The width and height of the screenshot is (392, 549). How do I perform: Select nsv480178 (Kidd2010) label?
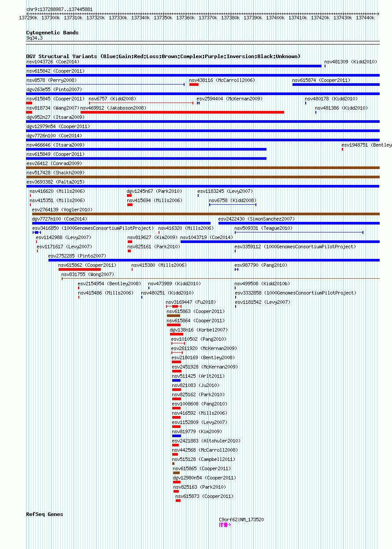click(332, 99)
